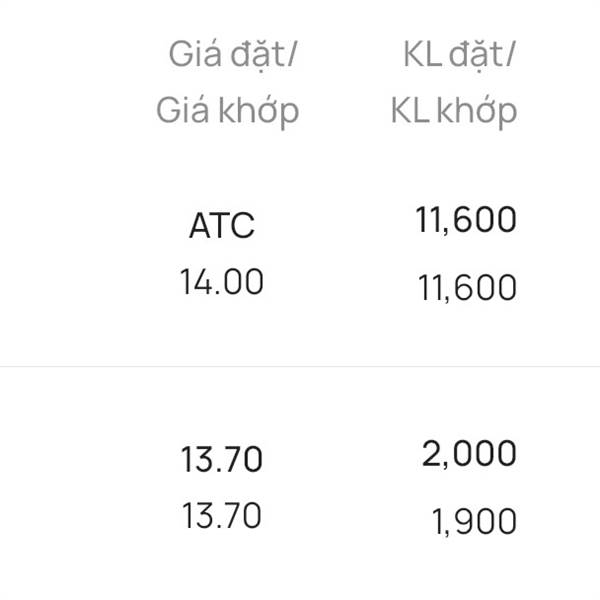Click the bold 13.70 order price
Image resolution: width=600 pixels, height=600 pixels.
tap(222, 460)
